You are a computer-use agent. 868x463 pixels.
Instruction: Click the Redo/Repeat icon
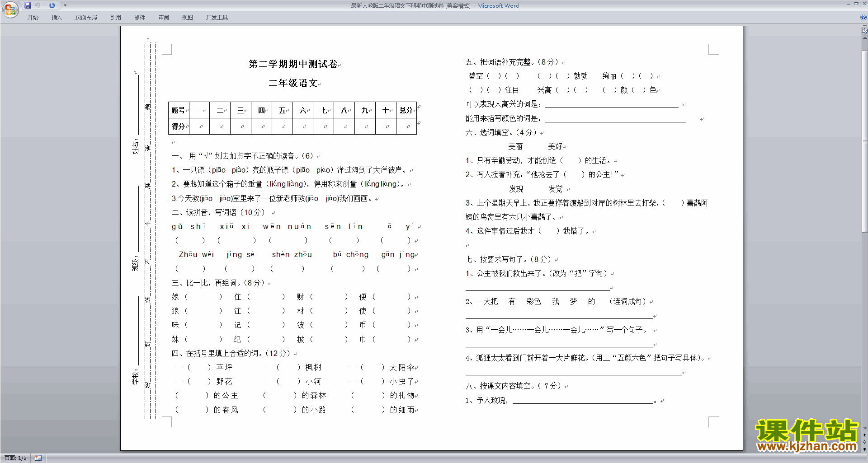click(x=52, y=5)
